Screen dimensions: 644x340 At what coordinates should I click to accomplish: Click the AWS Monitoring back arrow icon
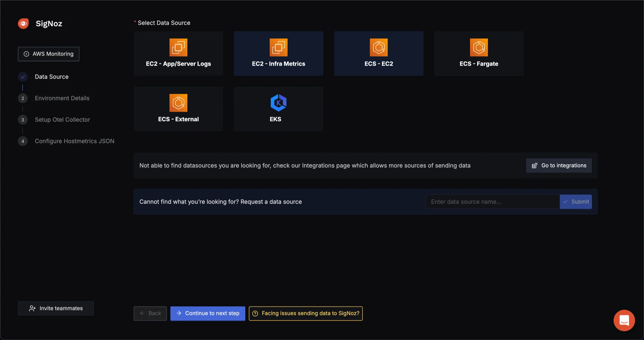26,54
